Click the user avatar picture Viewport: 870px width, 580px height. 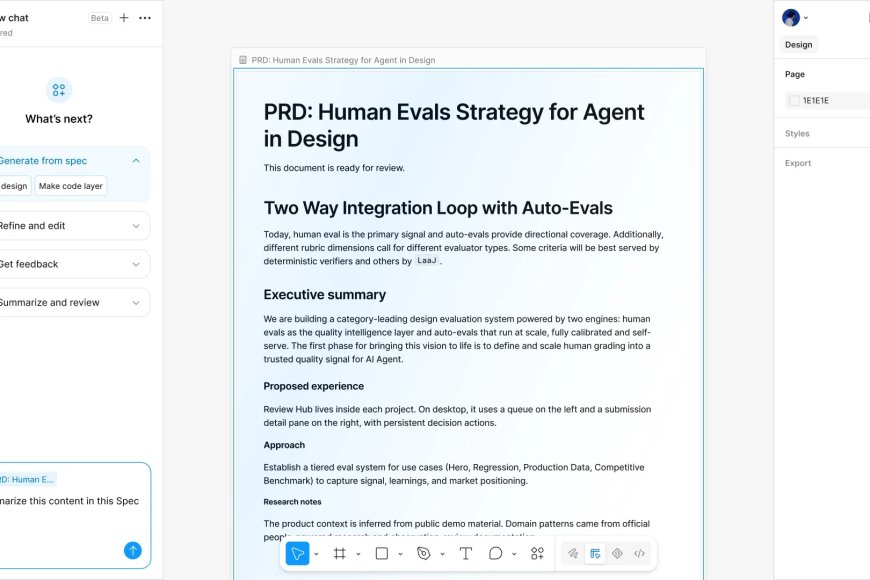click(x=791, y=18)
